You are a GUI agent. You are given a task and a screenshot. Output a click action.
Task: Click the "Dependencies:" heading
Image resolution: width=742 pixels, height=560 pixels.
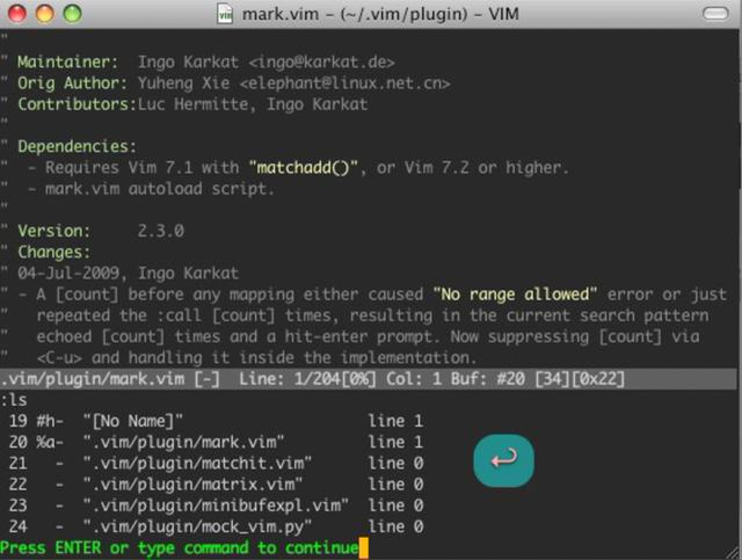click(x=77, y=147)
